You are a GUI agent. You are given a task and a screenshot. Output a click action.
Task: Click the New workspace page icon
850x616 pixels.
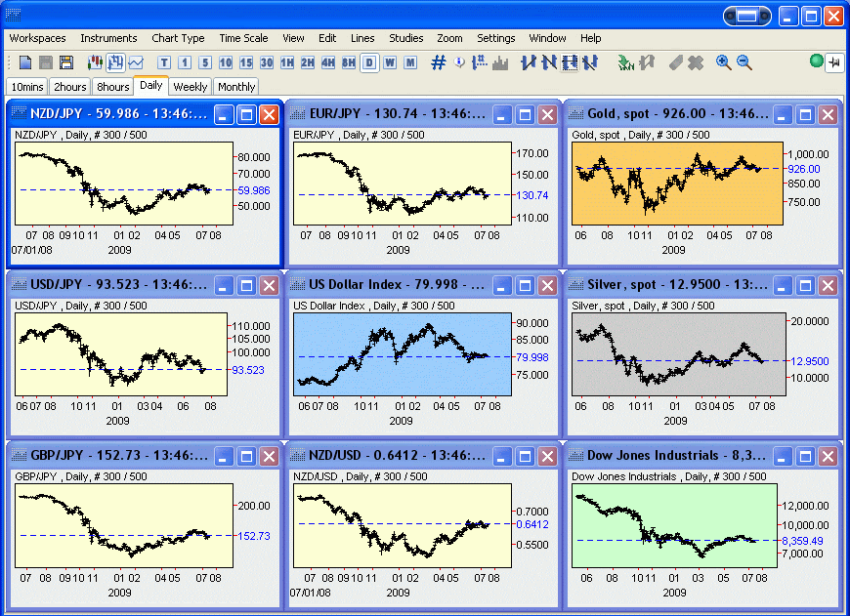pyautogui.click(x=25, y=62)
